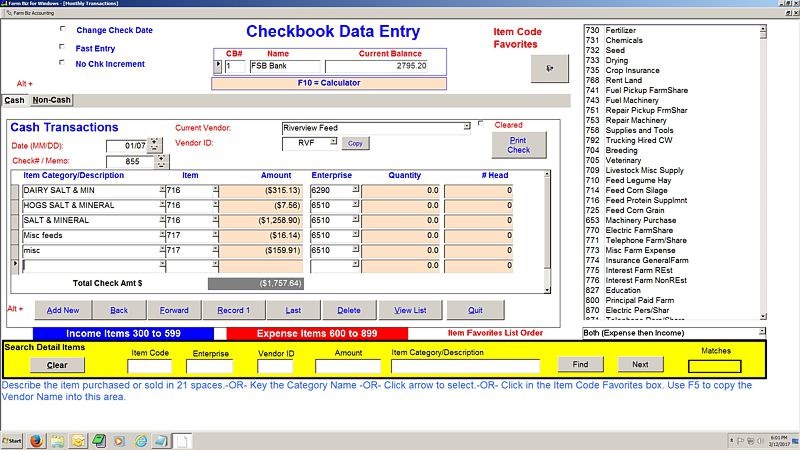Click the Delete button

tap(349, 310)
